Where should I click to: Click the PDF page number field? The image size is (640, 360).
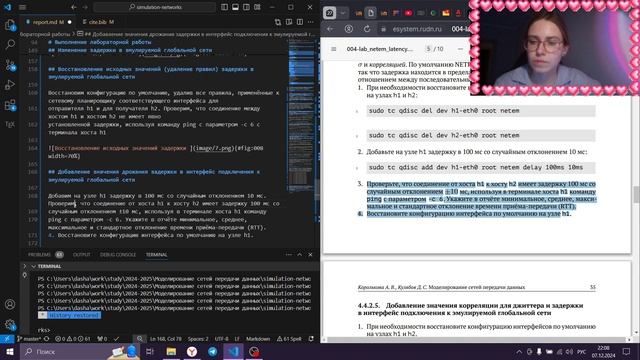click(x=428, y=49)
